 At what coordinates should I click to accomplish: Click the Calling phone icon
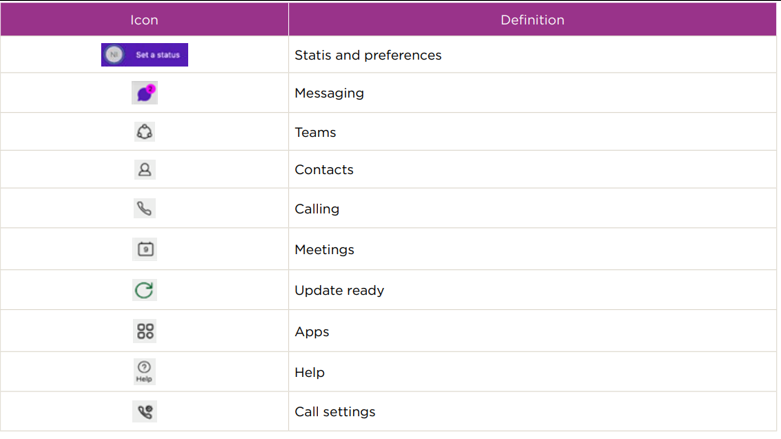[x=144, y=208]
